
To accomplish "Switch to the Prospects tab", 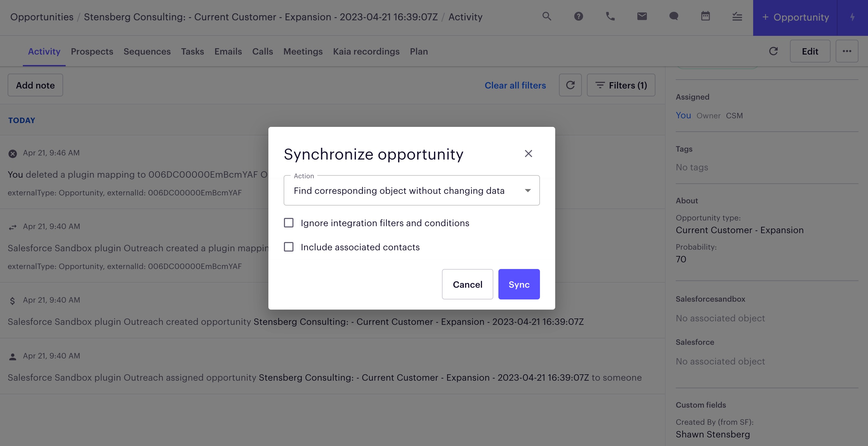I will click(92, 51).
